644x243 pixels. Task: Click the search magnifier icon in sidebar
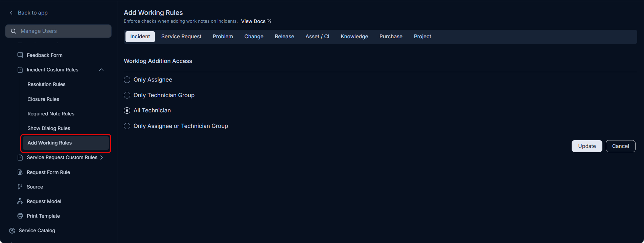coord(14,31)
